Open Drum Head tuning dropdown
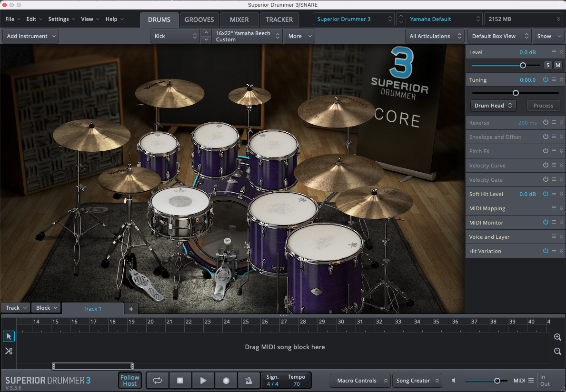This screenshot has width=566, height=392. click(493, 105)
